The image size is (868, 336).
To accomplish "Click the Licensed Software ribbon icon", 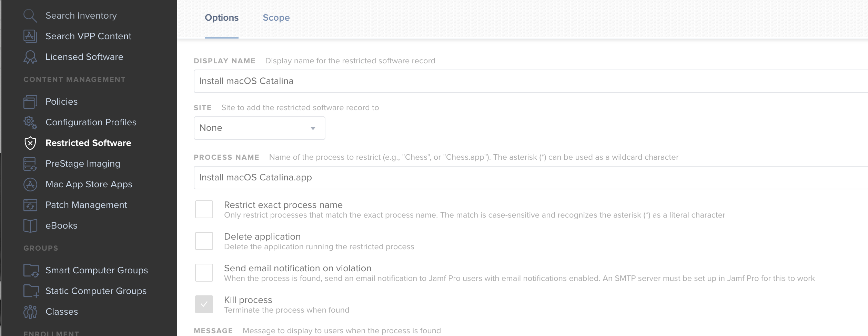I will 30,57.
